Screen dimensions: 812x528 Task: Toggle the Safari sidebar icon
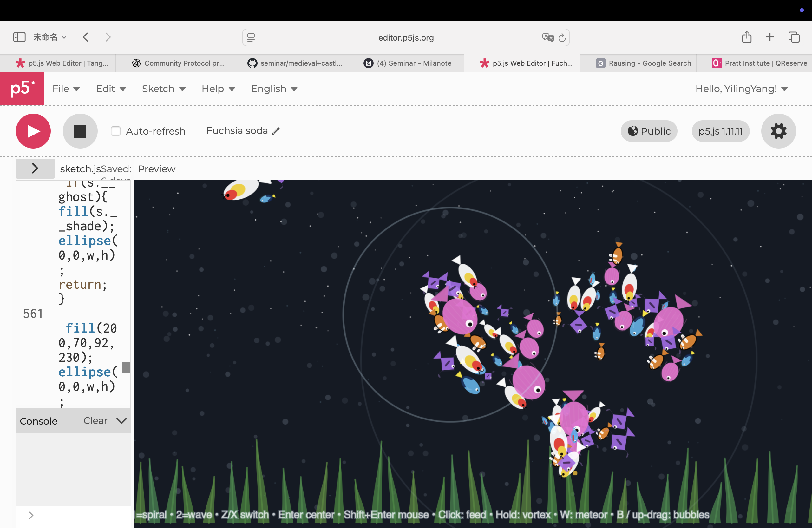tap(19, 37)
